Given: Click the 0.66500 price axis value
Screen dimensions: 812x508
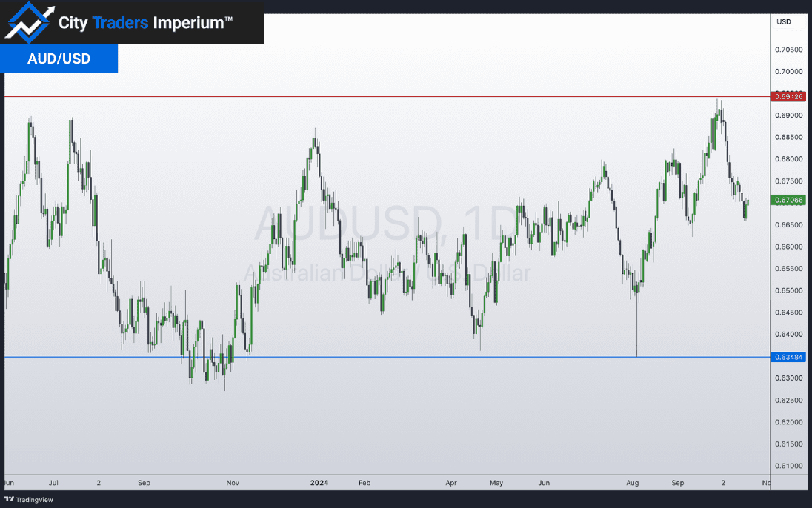Looking at the screenshot, I should coord(789,224).
